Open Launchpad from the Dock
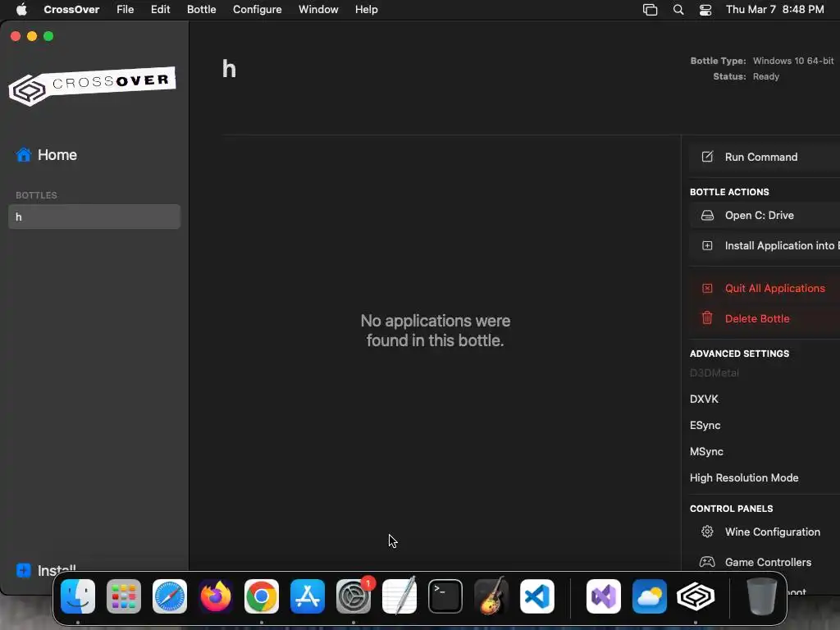The height and width of the screenshot is (630, 840). pyautogui.click(x=124, y=596)
